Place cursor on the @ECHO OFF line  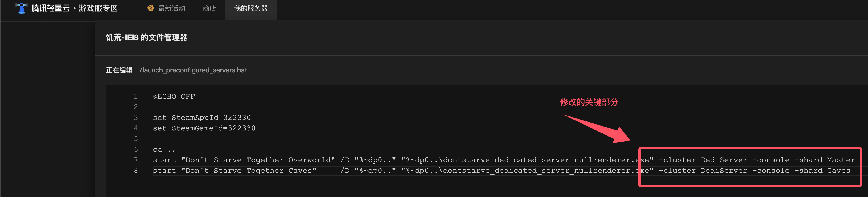(174, 96)
